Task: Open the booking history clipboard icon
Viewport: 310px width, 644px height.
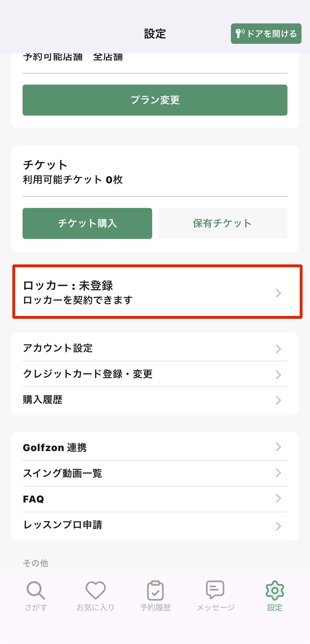Action: [155, 590]
